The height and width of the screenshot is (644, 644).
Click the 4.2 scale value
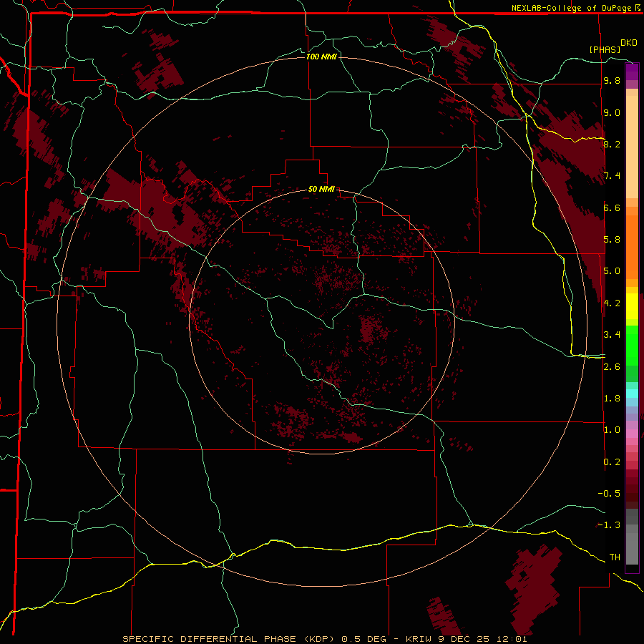[612, 303]
